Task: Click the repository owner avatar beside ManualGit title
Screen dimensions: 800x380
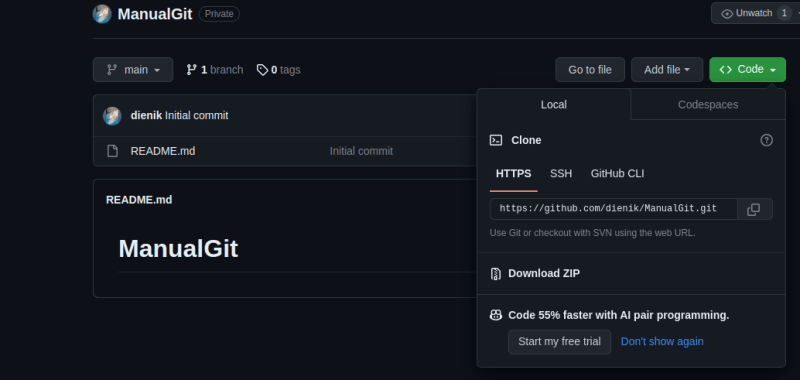Action: (x=102, y=14)
